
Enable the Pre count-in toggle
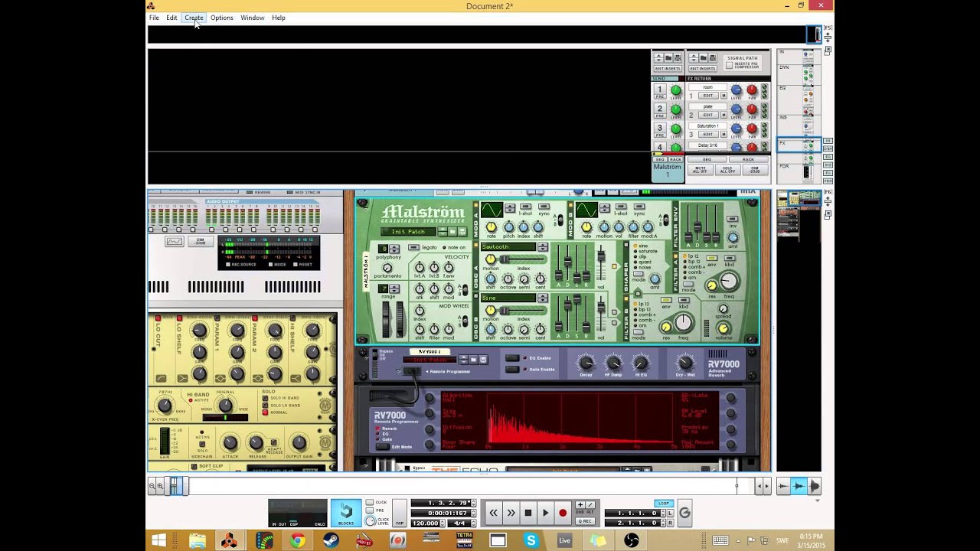[370, 510]
